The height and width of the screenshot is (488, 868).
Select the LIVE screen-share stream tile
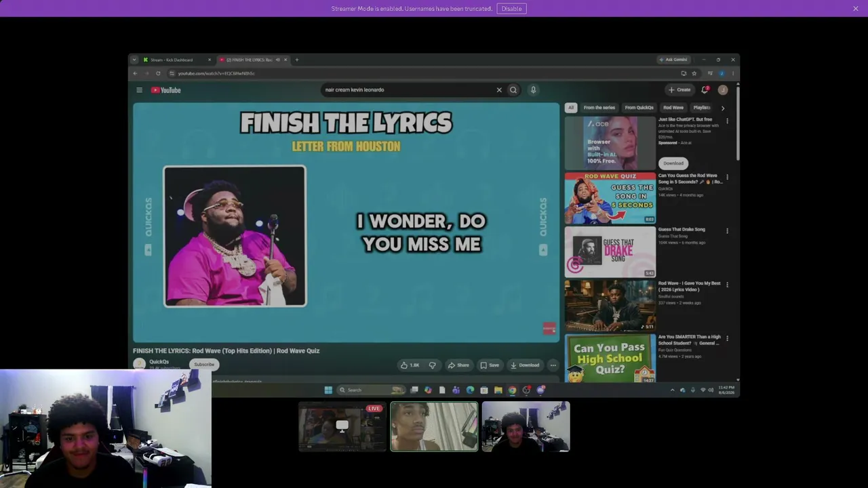point(342,426)
